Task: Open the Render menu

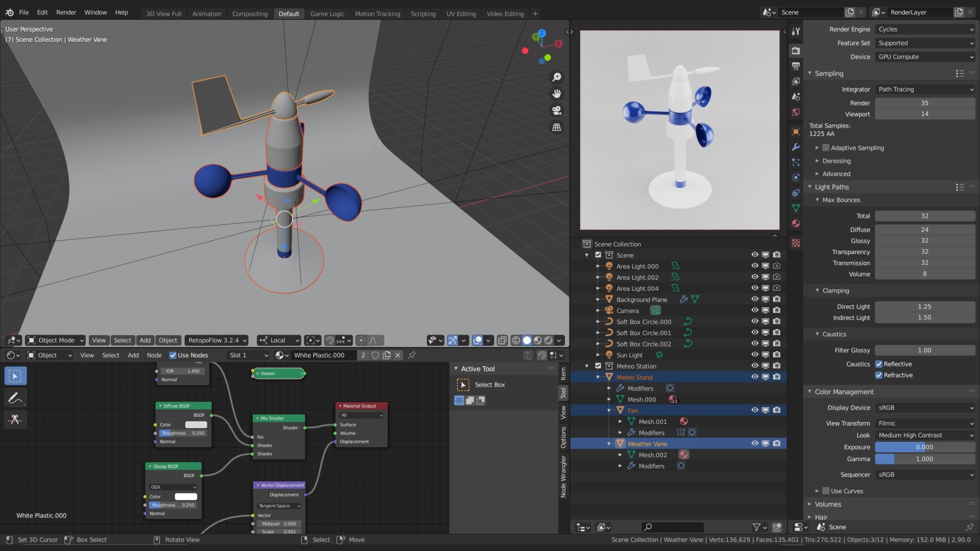Action: (66, 12)
